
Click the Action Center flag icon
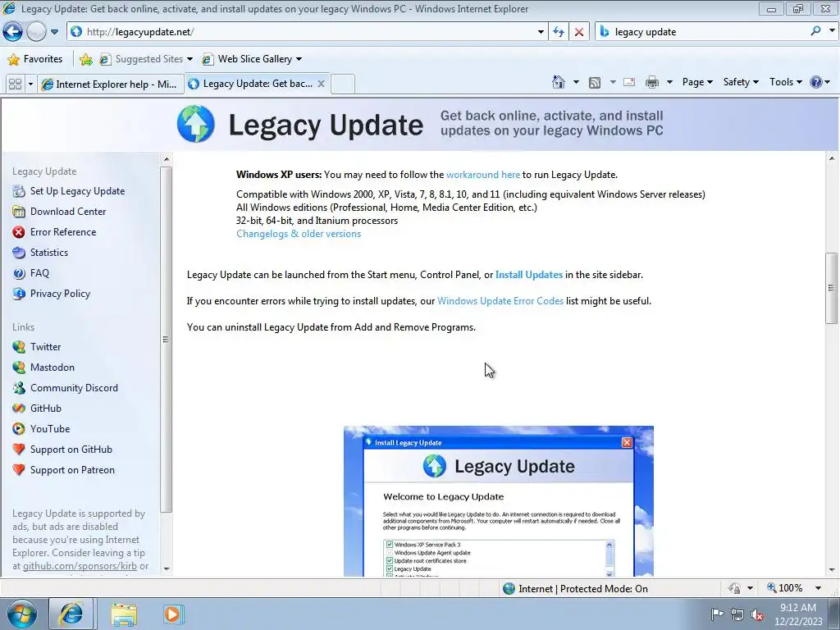click(x=717, y=614)
